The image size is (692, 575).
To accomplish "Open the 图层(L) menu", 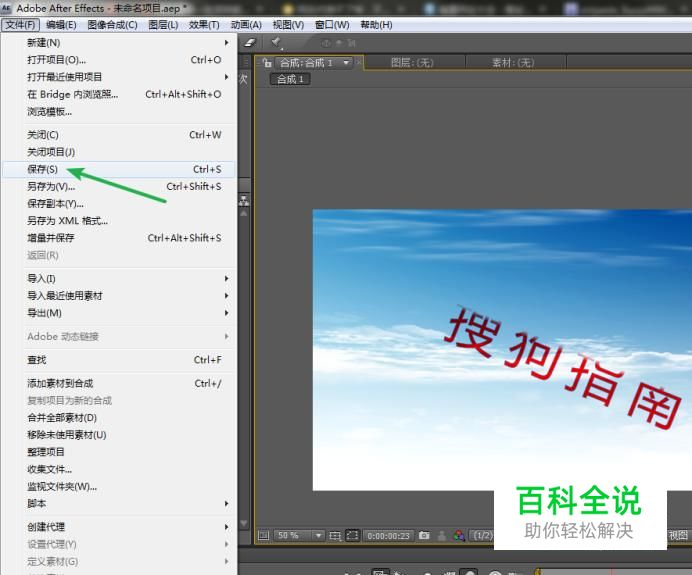I will 163,25.
